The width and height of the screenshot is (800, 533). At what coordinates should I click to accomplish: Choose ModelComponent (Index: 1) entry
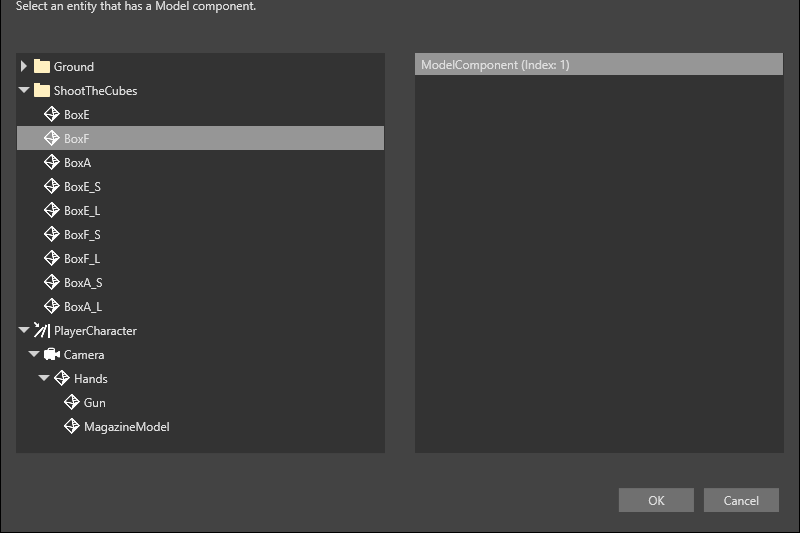click(x=598, y=64)
